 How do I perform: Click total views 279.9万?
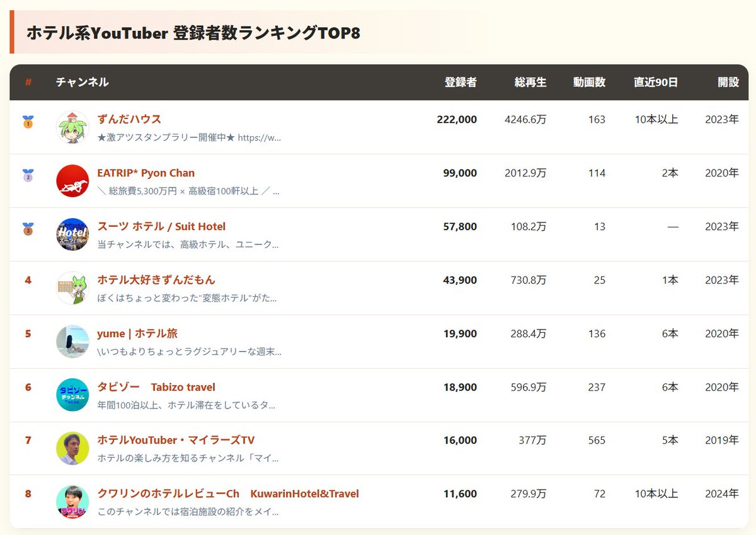pyautogui.click(x=529, y=493)
